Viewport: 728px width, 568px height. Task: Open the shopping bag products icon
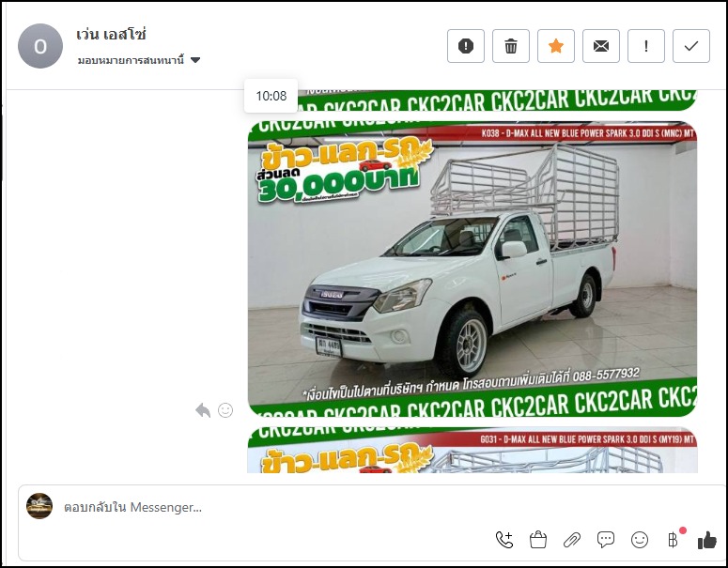pyautogui.click(x=538, y=540)
